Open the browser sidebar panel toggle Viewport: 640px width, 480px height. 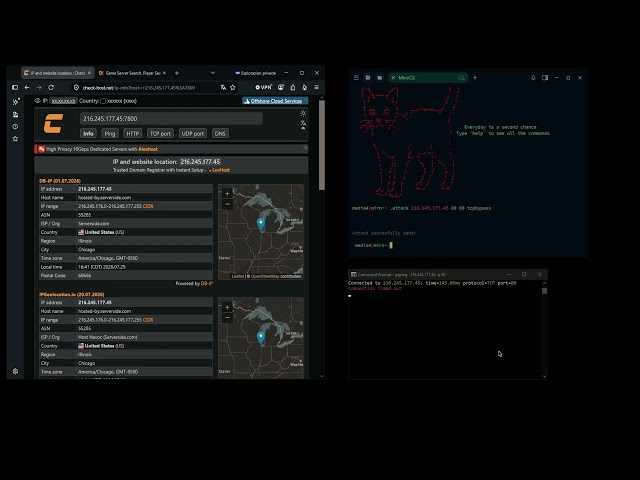(15, 87)
